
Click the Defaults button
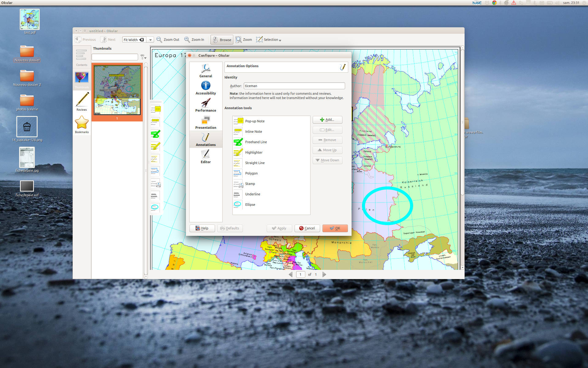[230, 228]
